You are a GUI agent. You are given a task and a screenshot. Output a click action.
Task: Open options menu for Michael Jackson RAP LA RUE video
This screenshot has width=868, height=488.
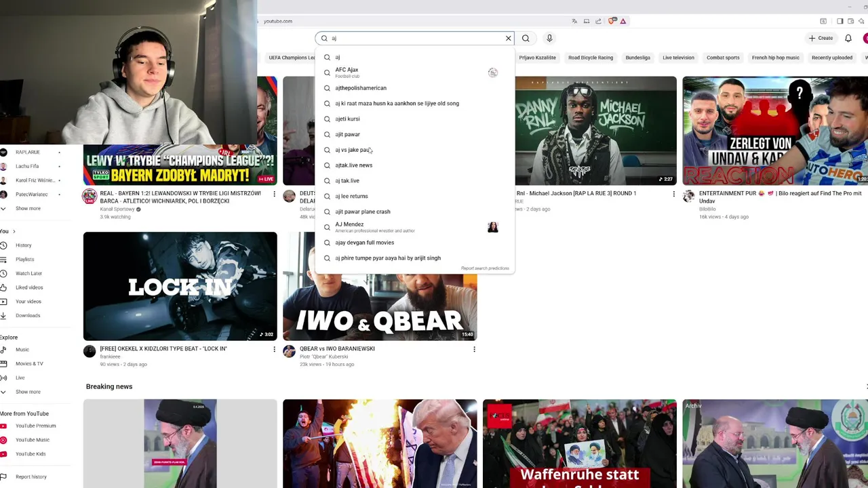click(x=673, y=194)
